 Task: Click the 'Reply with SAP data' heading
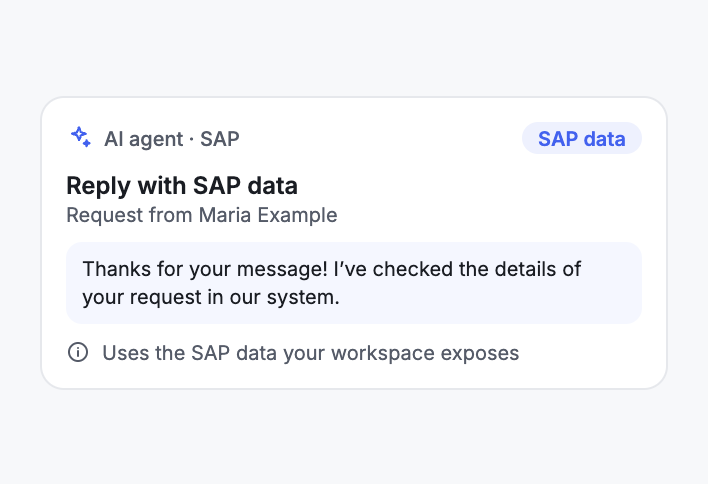182,186
